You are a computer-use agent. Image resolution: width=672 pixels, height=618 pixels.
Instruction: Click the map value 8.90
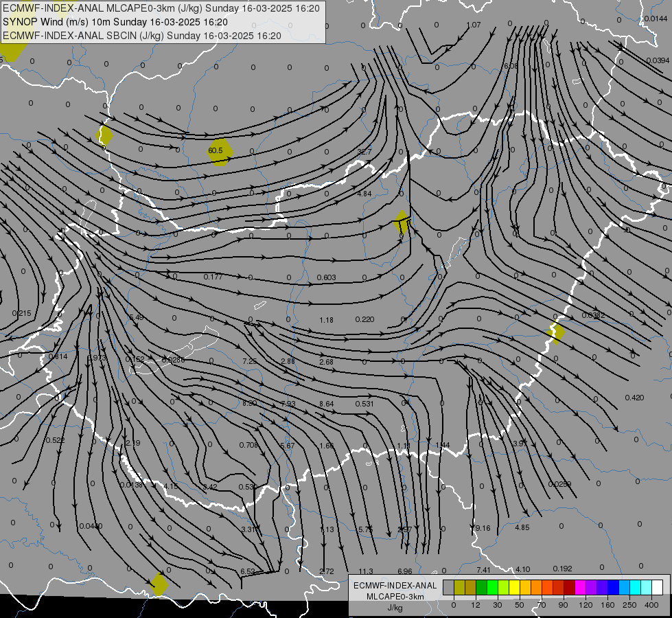click(249, 403)
